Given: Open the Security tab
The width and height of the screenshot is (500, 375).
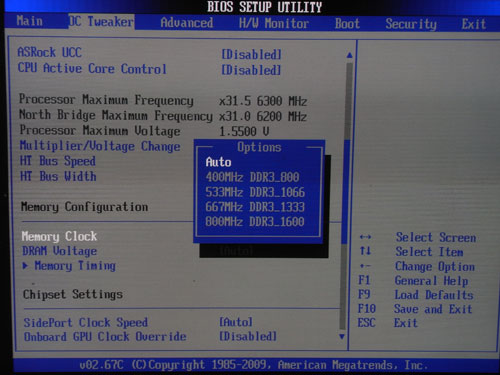Looking at the screenshot, I should [411, 24].
